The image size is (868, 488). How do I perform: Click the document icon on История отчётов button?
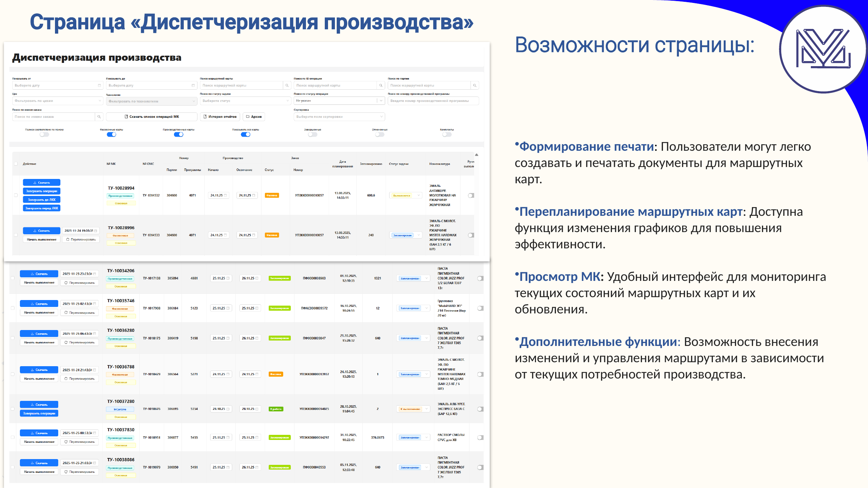pos(205,116)
